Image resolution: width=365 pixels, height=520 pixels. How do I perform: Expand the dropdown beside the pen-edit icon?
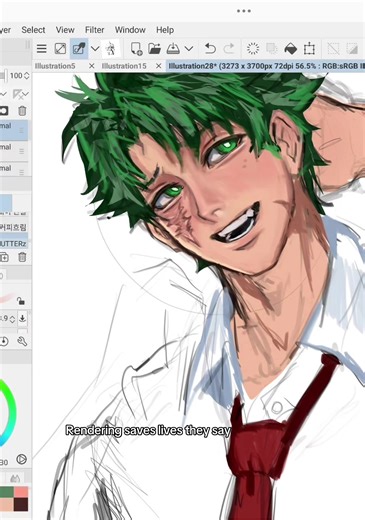click(x=95, y=49)
